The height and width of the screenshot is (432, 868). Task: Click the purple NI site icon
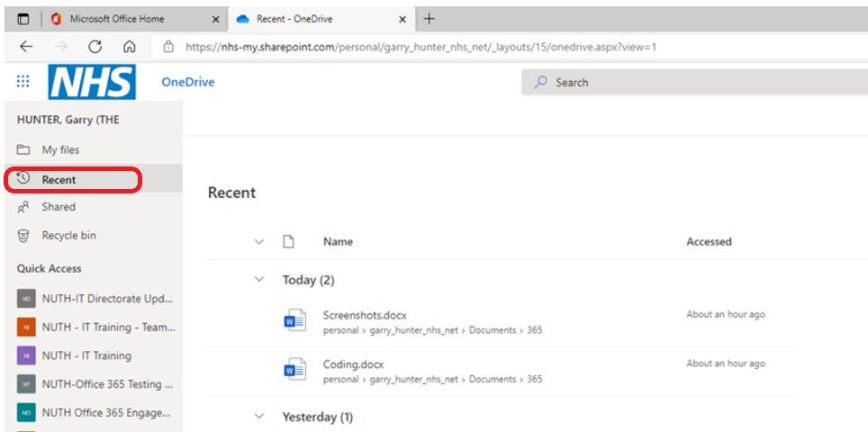(x=26, y=355)
